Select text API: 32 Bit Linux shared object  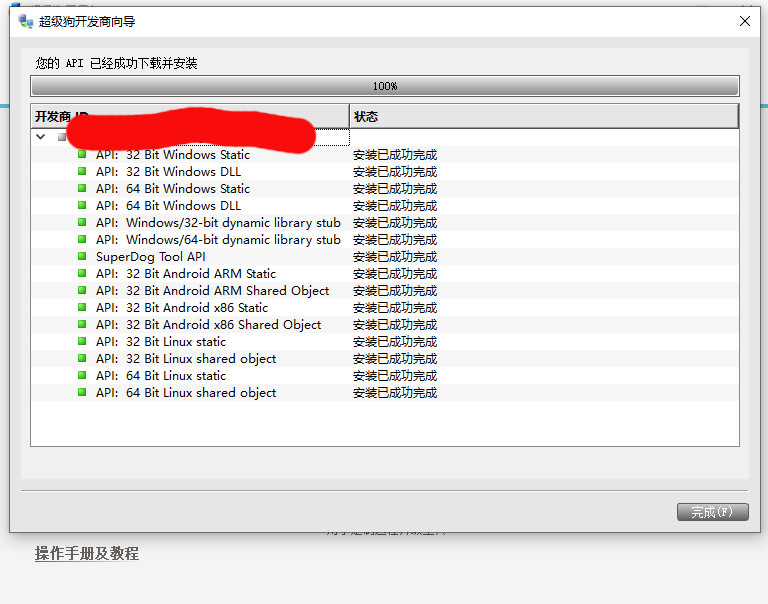(186, 359)
